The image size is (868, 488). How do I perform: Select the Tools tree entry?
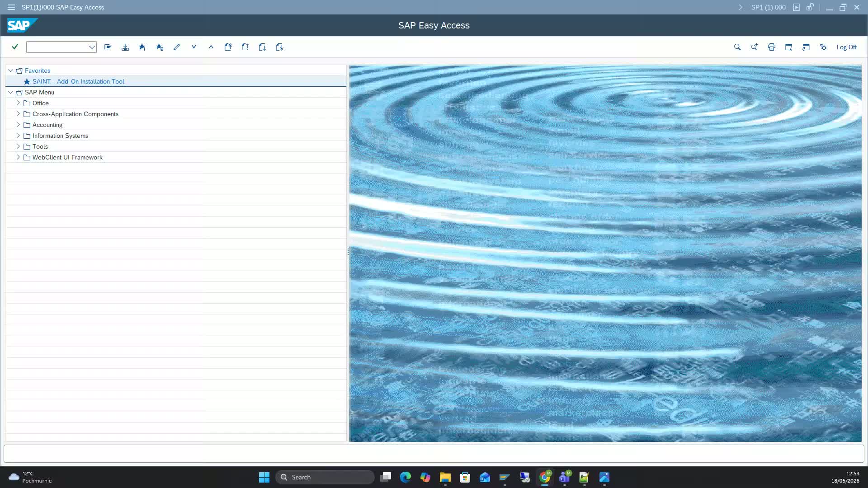click(x=40, y=146)
